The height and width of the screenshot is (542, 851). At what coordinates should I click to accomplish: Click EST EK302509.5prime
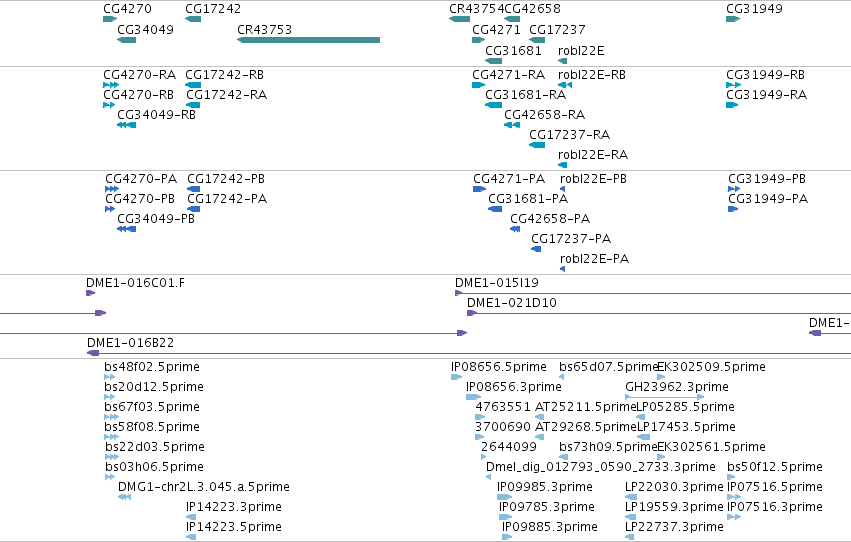tap(712, 367)
